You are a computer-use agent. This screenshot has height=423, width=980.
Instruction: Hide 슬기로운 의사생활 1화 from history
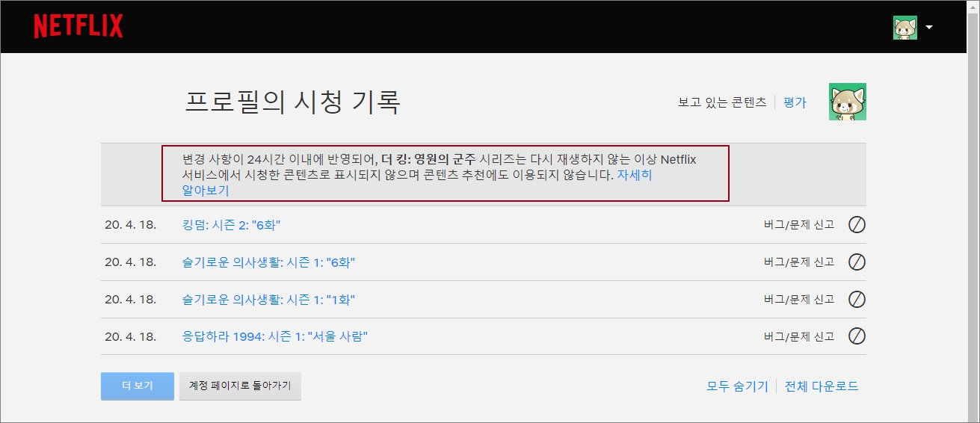[x=857, y=299]
